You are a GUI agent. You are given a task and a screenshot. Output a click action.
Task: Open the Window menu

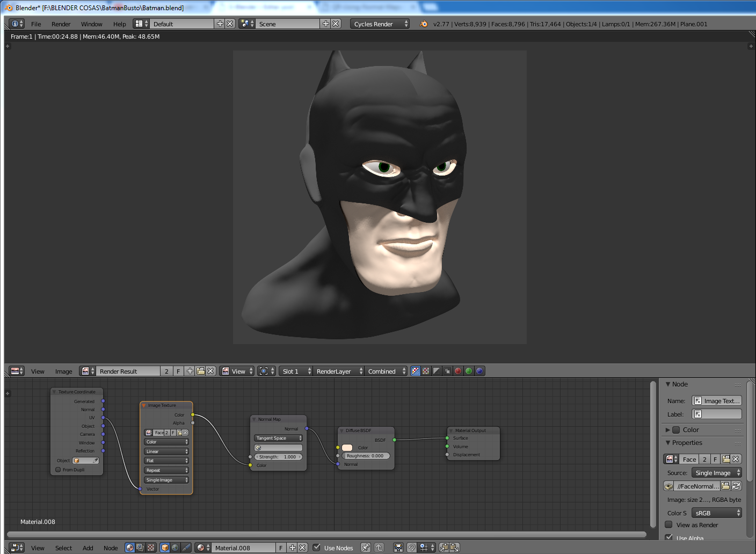click(x=91, y=24)
